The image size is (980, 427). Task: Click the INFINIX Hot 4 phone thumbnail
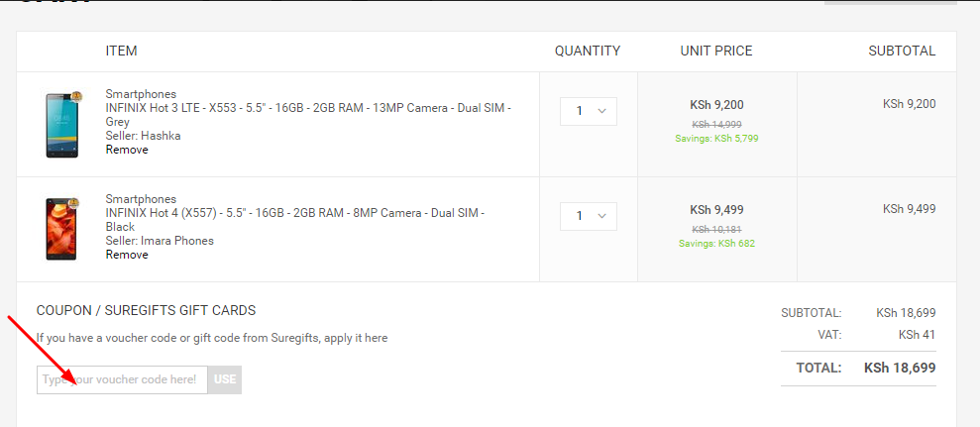60,229
